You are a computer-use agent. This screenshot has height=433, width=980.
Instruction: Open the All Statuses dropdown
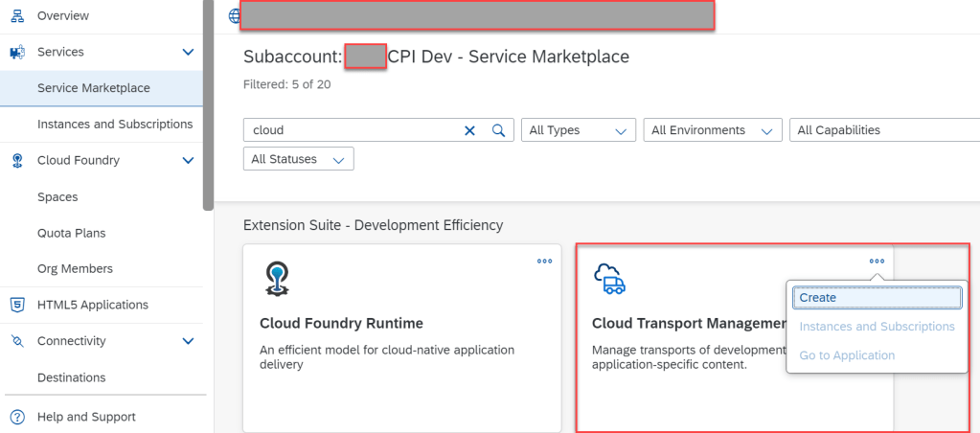tap(298, 159)
